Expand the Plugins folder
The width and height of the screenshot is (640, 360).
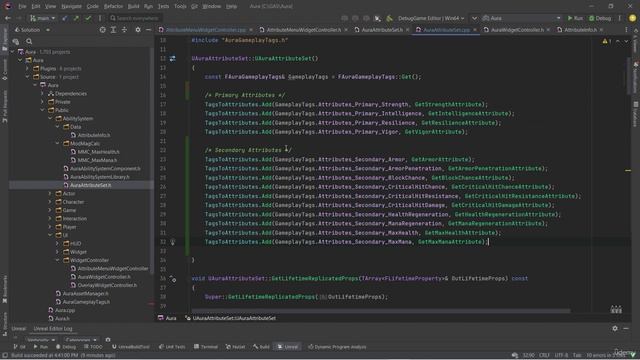[27, 69]
